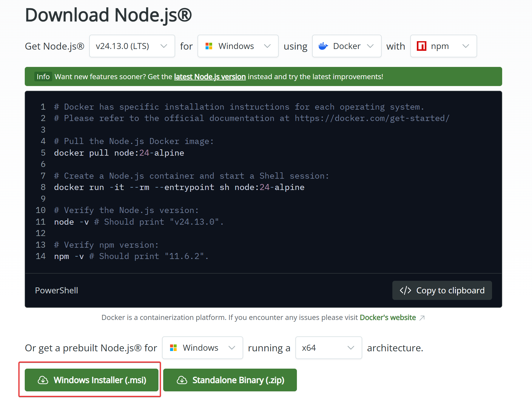Screen dimensions: 532x400
Task: Click the '# Verify the Node.js version:' comment
Action: [x=127, y=210]
